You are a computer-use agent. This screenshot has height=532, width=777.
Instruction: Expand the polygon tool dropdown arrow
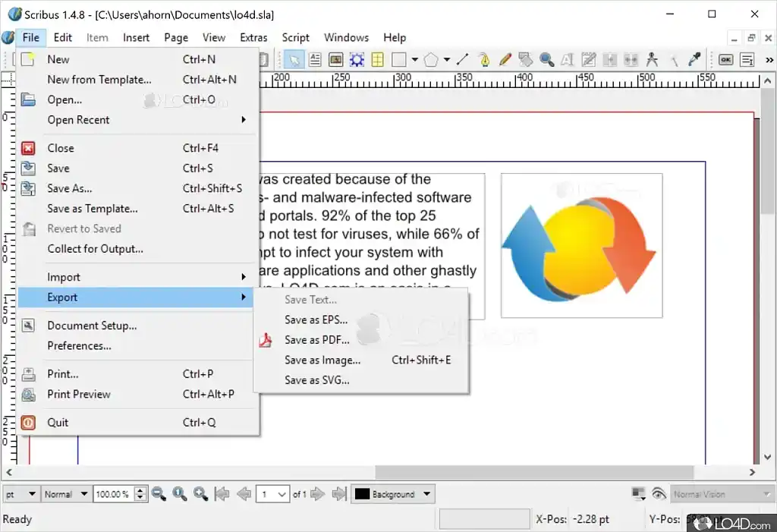[446, 60]
